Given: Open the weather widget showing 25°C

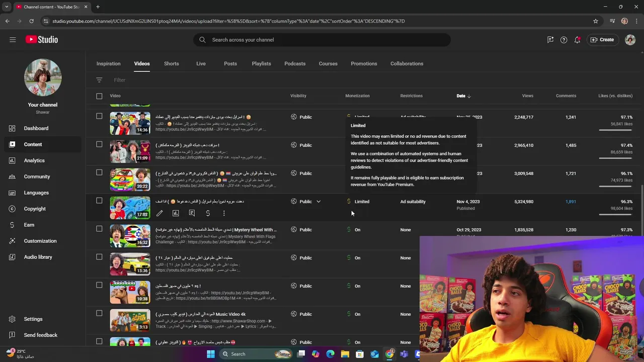Looking at the screenshot, I should coord(20,354).
